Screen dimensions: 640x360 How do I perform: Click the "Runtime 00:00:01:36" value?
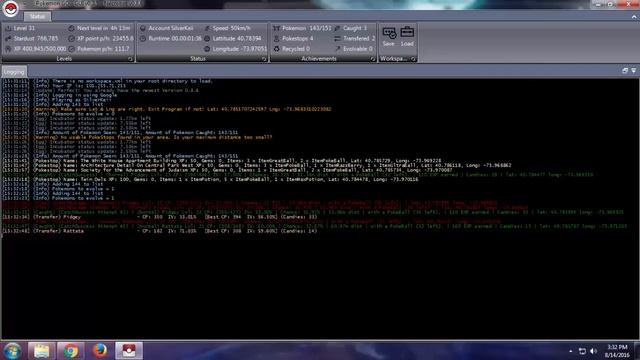(175, 38)
